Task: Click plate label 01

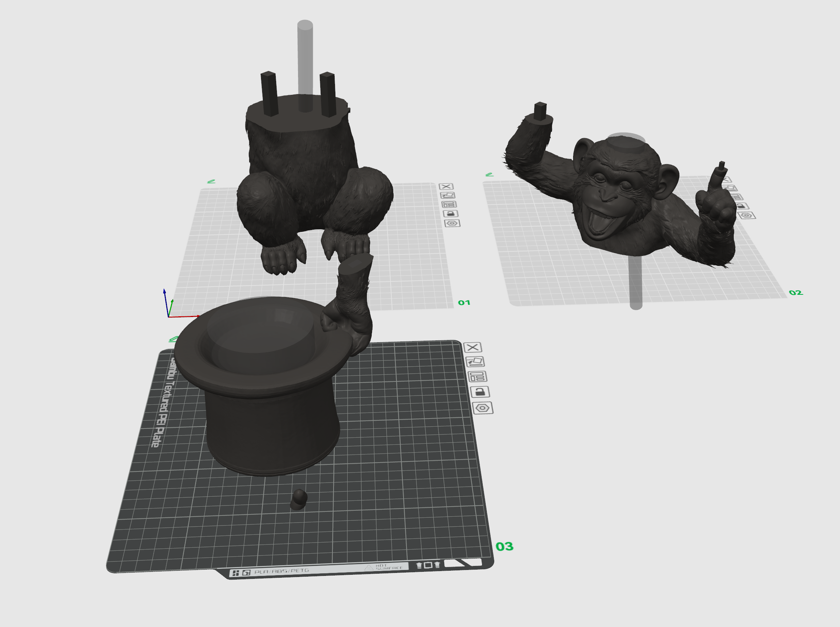Action: (x=464, y=303)
